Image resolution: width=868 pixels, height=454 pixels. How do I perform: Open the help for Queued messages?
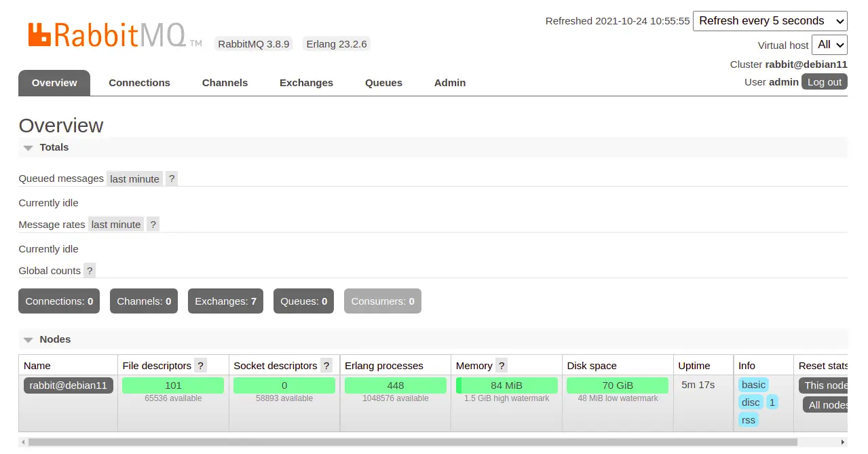[x=172, y=178]
